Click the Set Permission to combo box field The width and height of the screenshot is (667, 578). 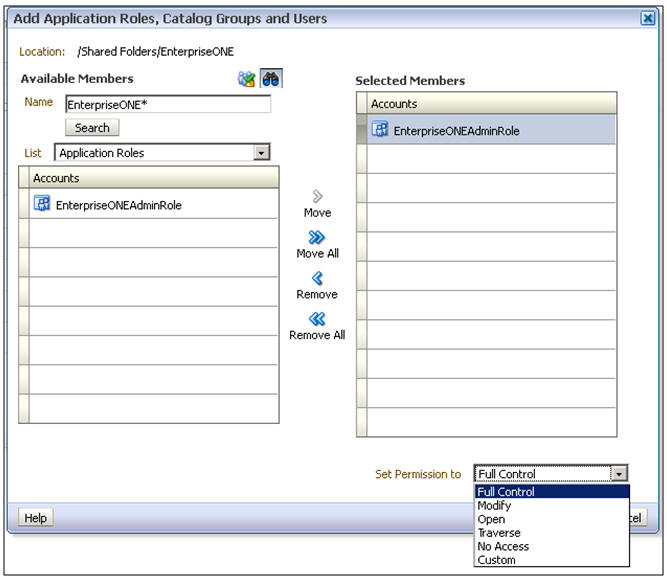pos(551,474)
